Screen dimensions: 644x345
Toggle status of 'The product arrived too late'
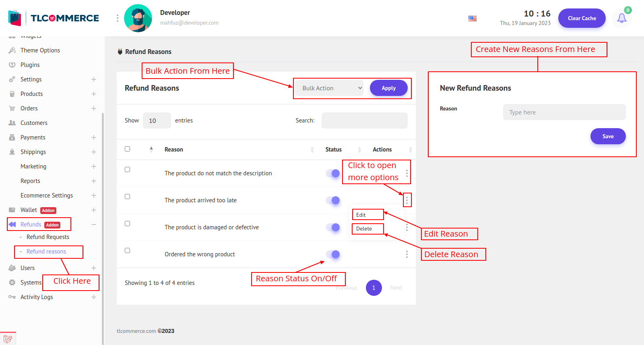click(333, 200)
